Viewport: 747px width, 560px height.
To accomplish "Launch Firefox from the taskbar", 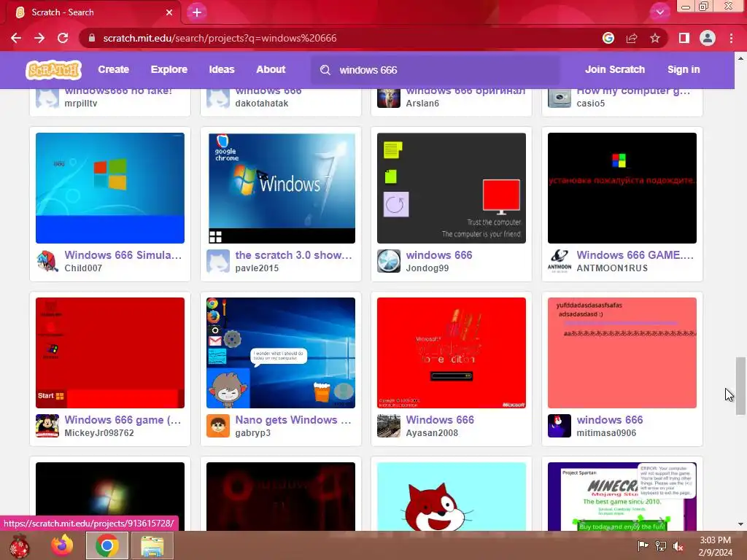I will (x=63, y=545).
